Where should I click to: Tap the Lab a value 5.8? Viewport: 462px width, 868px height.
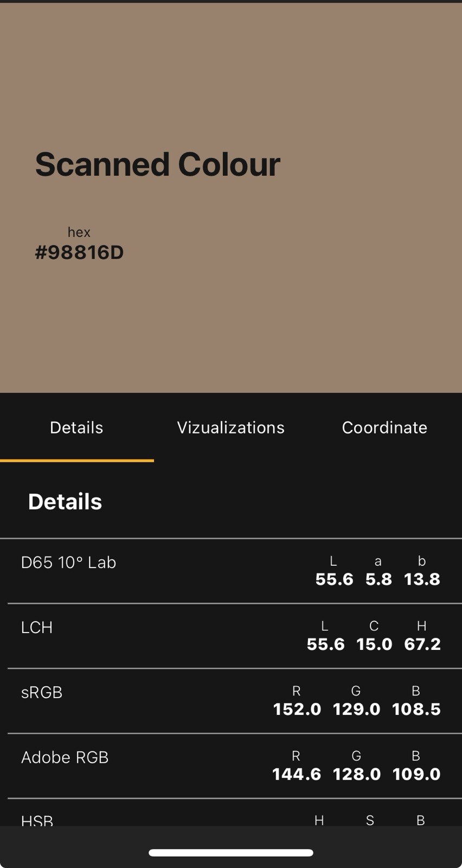click(378, 579)
